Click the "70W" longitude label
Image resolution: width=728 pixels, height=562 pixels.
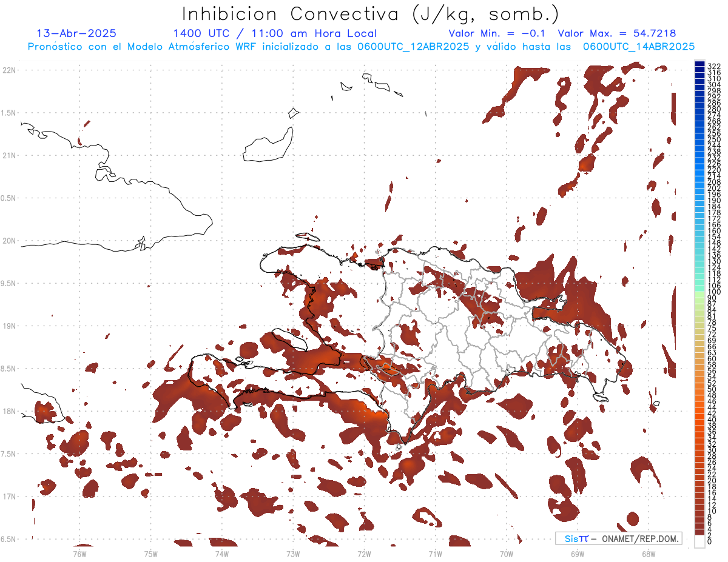tap(506, 553)
